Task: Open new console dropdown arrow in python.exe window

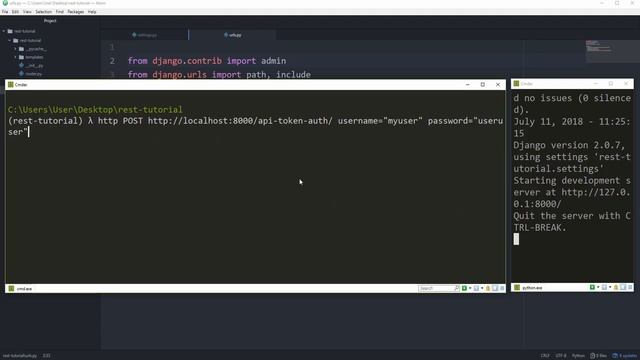Action: (598, 288)
